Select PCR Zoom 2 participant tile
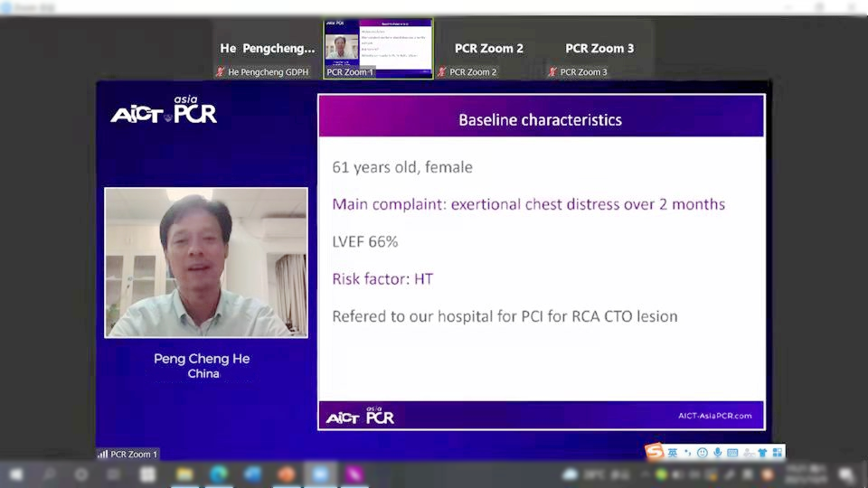 click(488, 49)
